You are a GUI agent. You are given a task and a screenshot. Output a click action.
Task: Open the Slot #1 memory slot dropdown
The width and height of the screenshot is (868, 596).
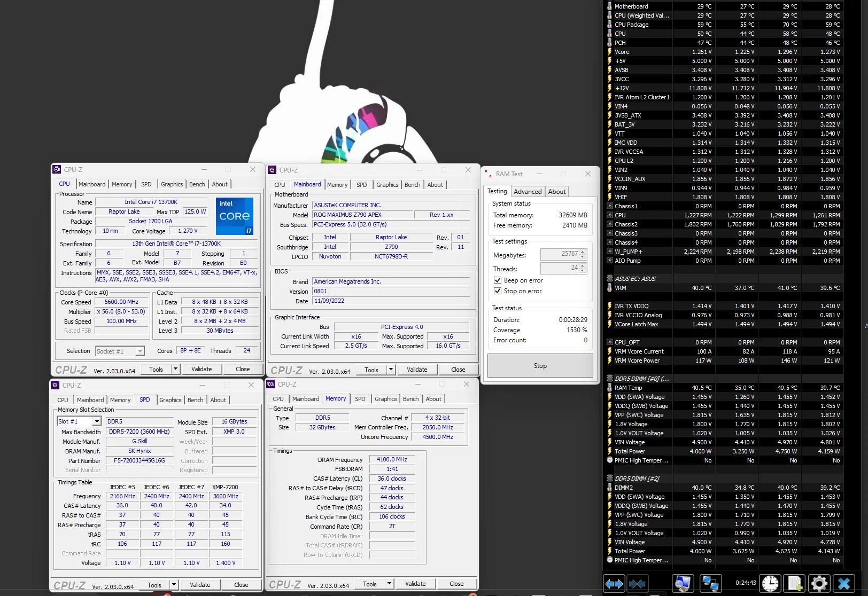pos(79,421)
